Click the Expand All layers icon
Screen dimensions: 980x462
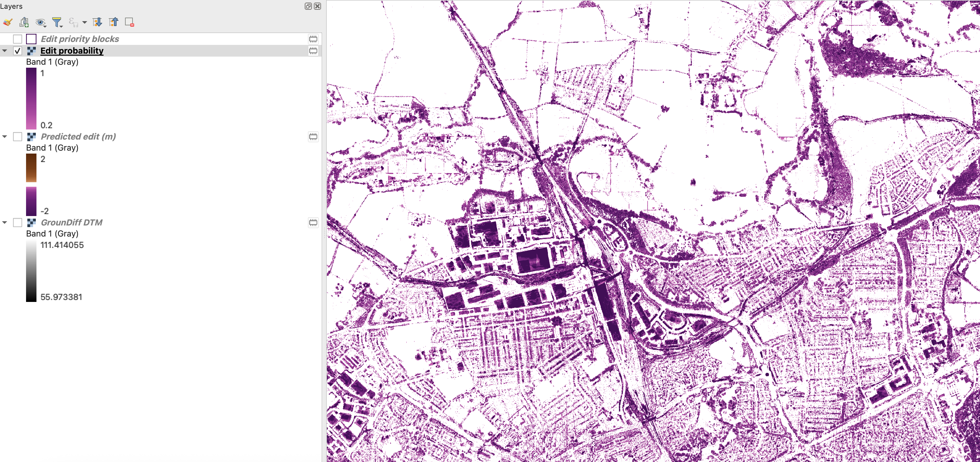click(97, 22)
